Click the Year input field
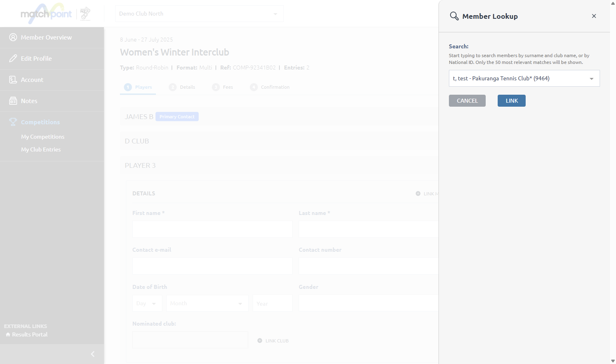The image size is (616, 364). click(x=273, y=303)
